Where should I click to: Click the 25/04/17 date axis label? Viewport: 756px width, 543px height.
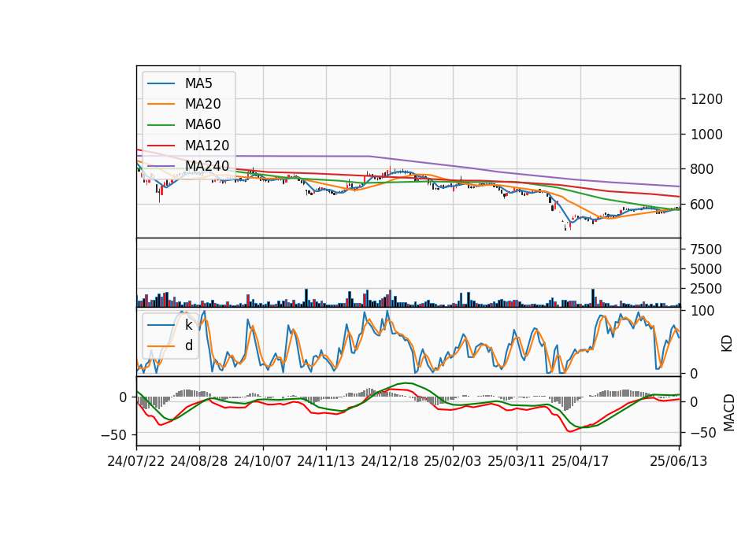click(x=580, y=461)
